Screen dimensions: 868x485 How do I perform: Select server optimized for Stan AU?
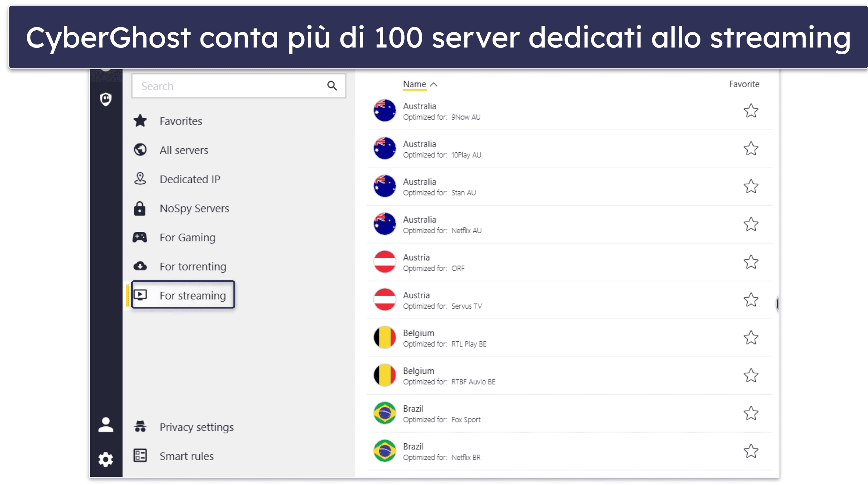click(x=570, y=187)
